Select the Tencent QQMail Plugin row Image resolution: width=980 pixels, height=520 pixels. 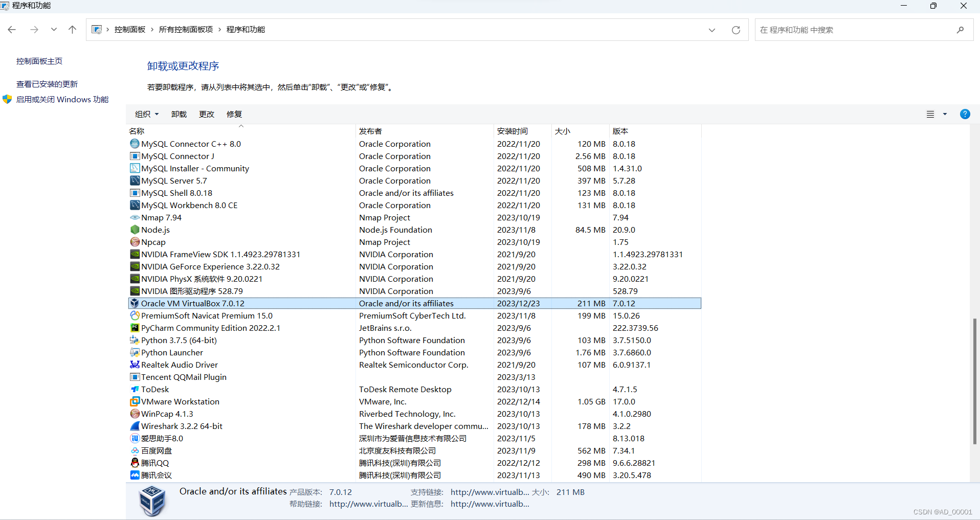click(414, 377)
